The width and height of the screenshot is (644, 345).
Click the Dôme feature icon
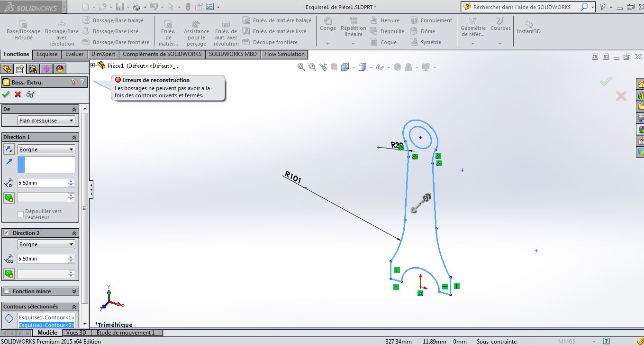pos(413,31)
